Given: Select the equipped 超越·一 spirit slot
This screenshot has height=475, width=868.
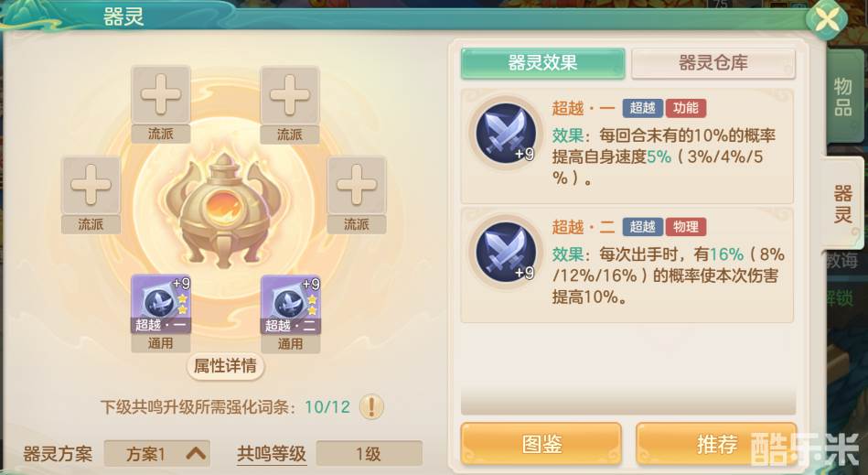Looking at the screenshot, I should point(161,304).
